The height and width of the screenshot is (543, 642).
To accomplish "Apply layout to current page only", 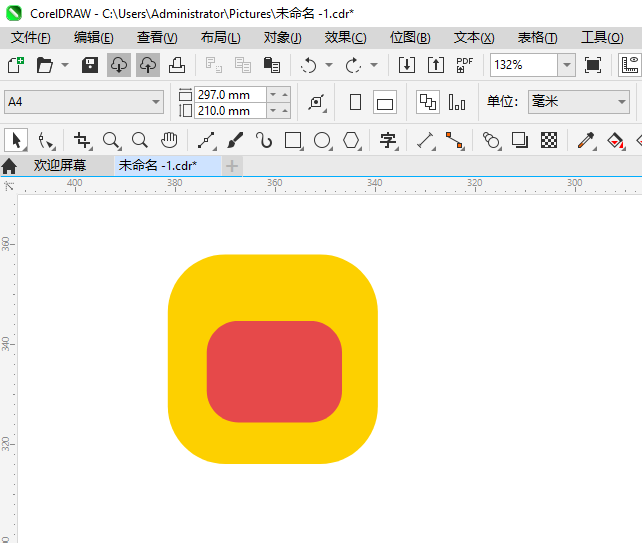I will (457, 102).
